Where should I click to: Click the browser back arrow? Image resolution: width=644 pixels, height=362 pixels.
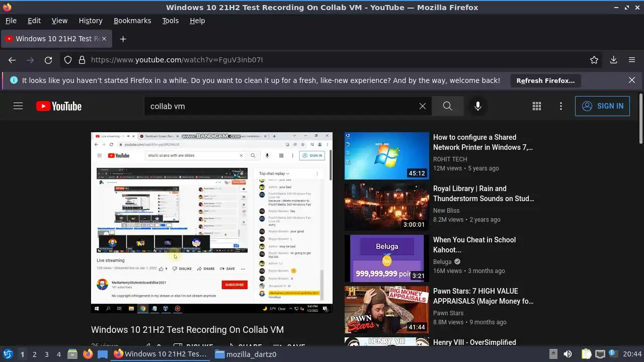point(12,60)
